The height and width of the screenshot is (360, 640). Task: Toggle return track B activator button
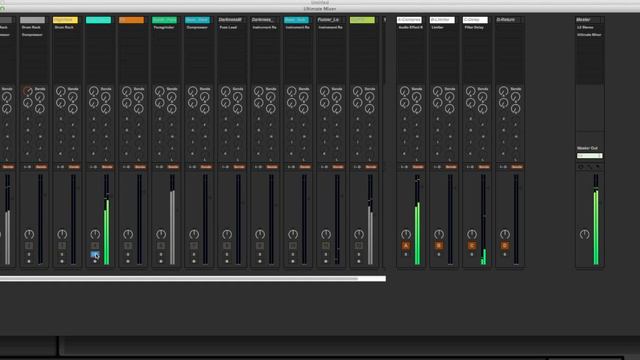[439, 246]
